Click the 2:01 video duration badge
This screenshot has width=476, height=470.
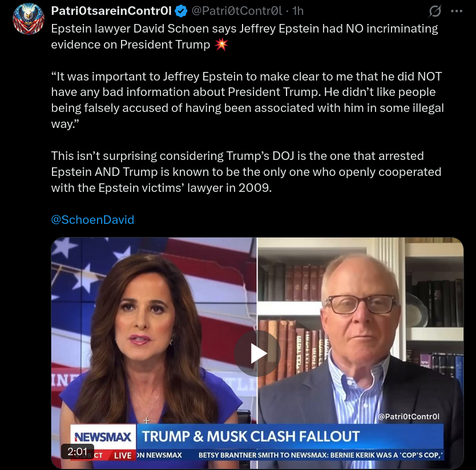(x=78, y=452)
